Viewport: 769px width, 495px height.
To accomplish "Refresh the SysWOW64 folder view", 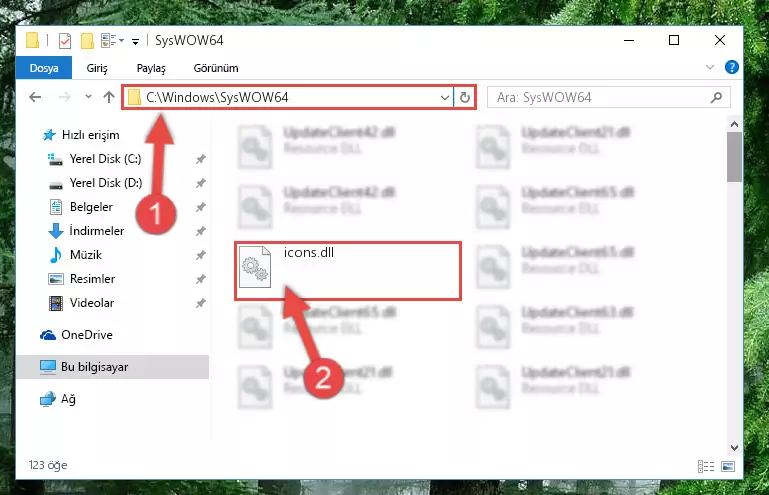I will pyautogui.click(x=464, y=98).
